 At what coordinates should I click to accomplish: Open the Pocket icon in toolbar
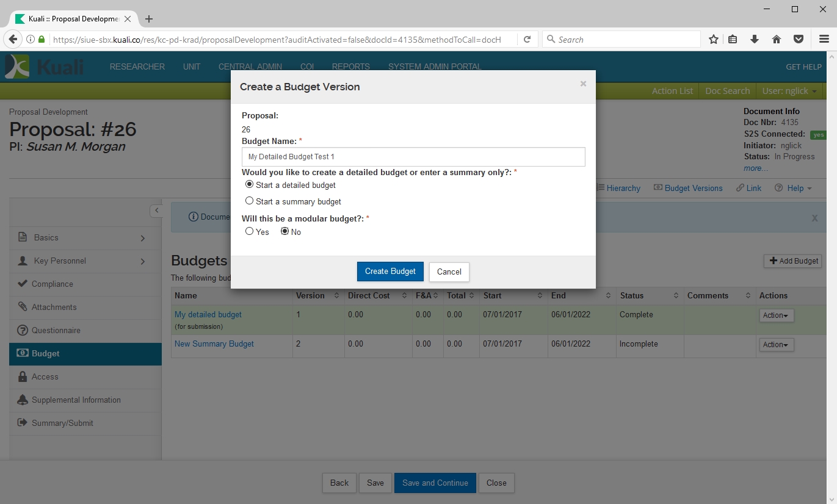(798, 40)
